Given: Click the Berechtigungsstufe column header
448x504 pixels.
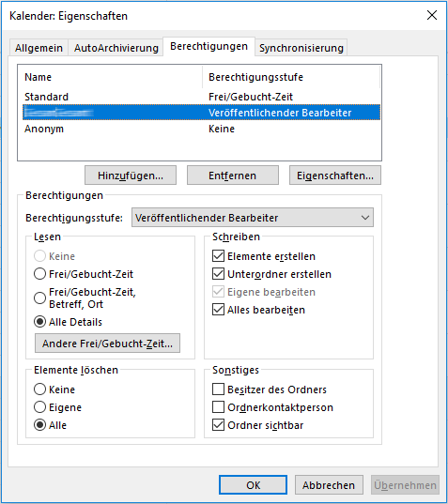Looking at the screenshot, I should 291,77.
